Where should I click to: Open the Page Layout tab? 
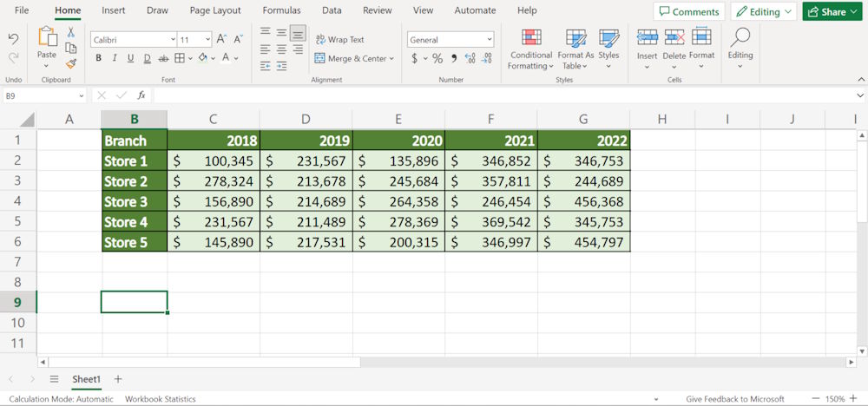(215, 10)
